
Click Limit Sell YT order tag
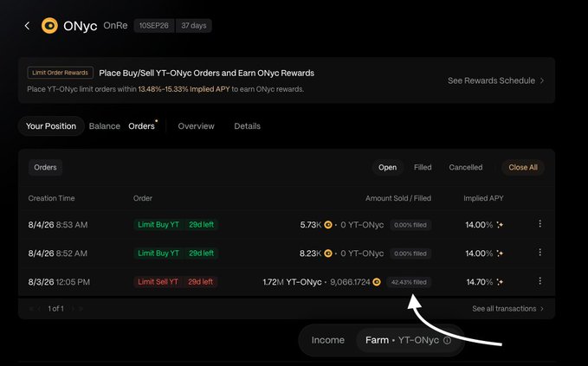click(x=158, y=282)
